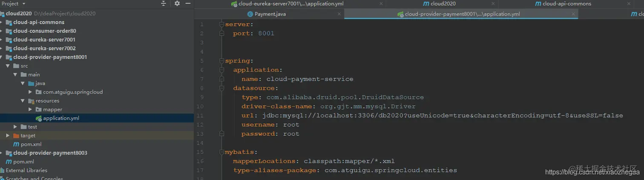Click the External Libraries icon
The width and height of the screenshot is (644, 180).
point(3,170)
